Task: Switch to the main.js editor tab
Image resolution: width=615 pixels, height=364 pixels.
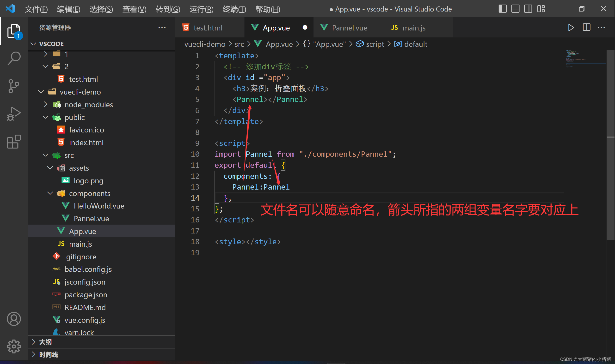Action: [418, 27]
